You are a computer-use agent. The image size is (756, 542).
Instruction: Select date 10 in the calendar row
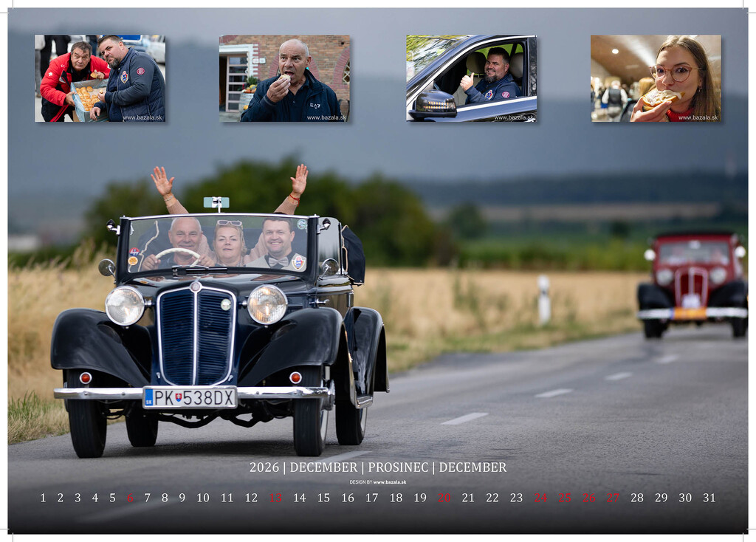202,498
